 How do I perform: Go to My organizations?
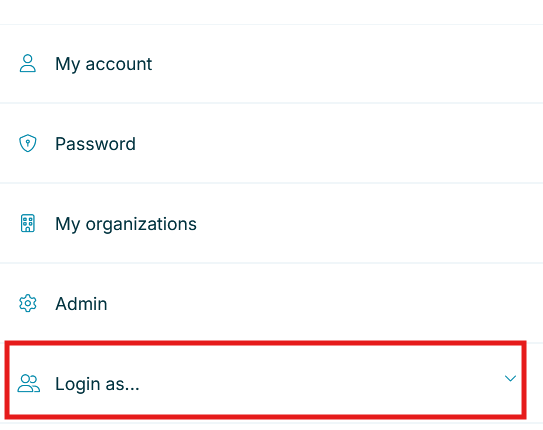click(x=272, y=223)
